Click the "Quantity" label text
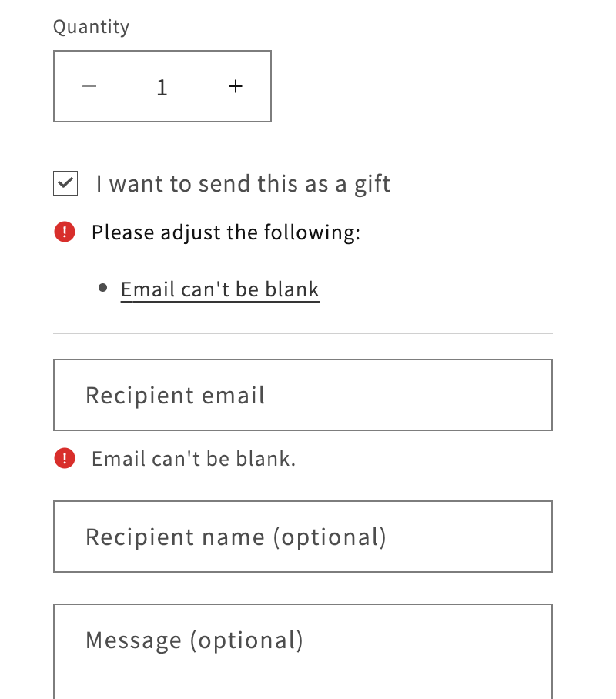 coord(91,27)
